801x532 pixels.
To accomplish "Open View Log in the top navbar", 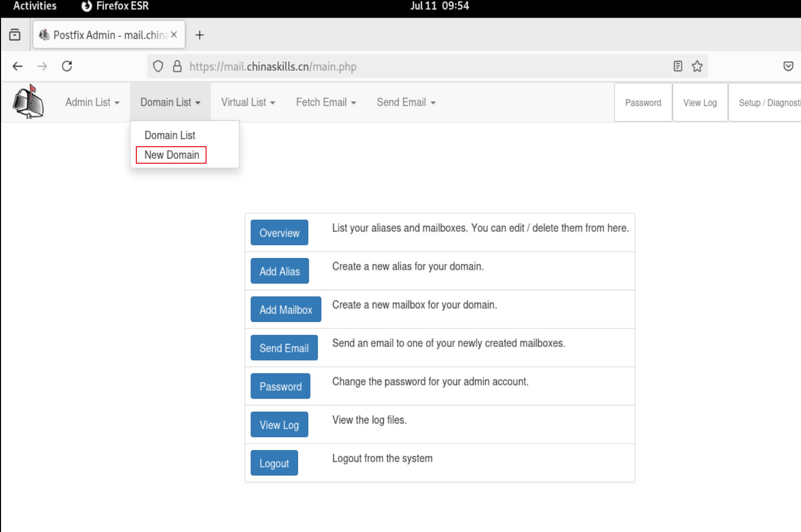I will pyautogui.click(x=700, y=102).
